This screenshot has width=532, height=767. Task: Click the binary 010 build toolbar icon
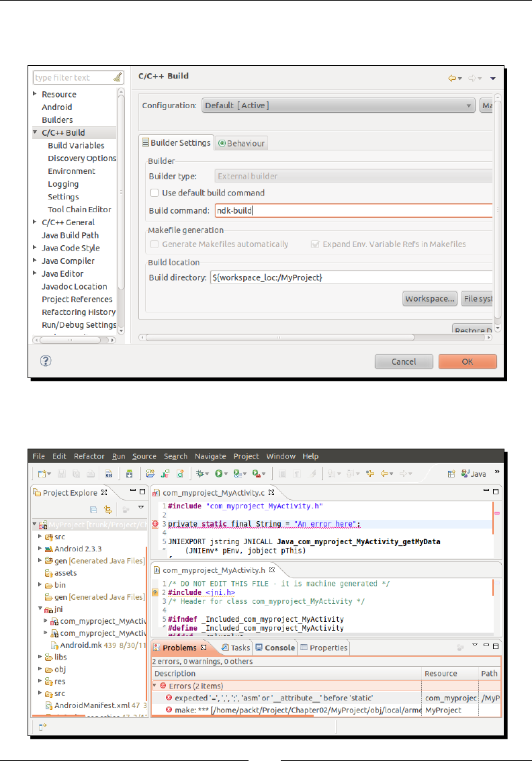(109, 473)
